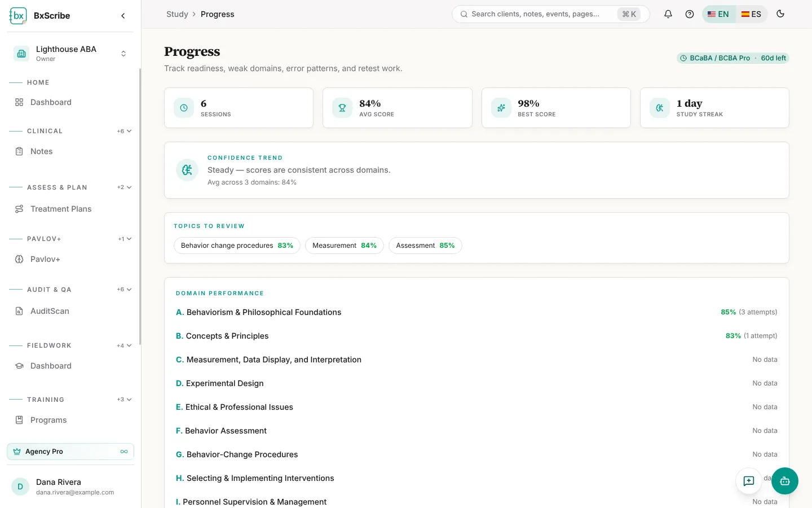
Task: Open the feedback chat bubble button
Action: click(x=749, y=481)
